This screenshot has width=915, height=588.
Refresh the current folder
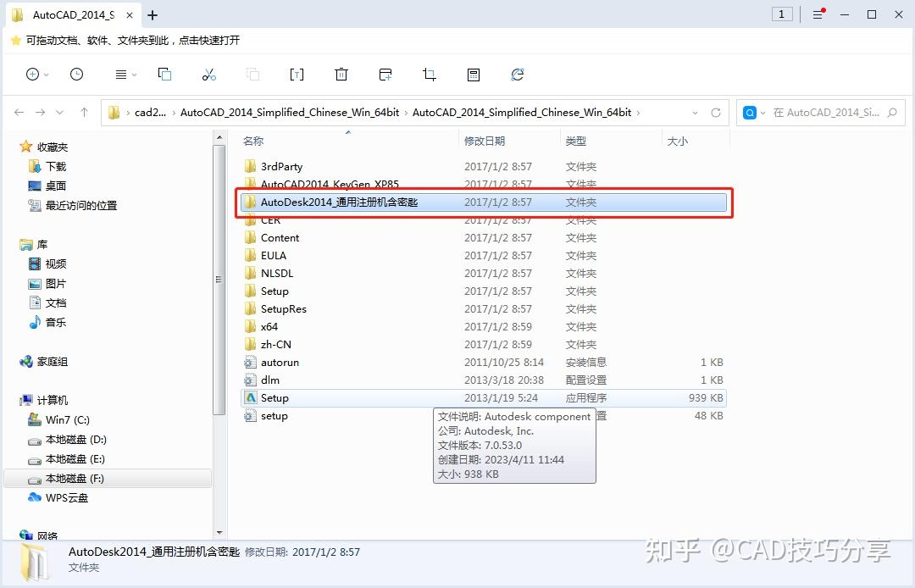[x=715, y=113]
